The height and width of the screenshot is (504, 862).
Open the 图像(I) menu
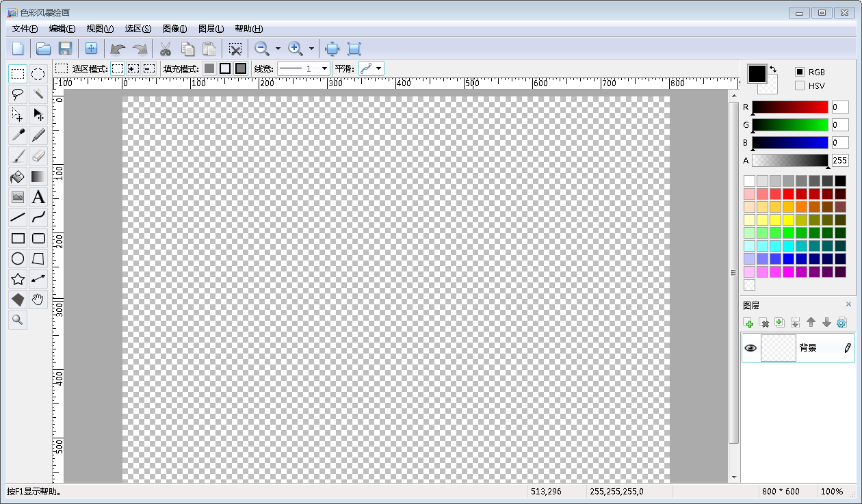click(x=175, y=29)
